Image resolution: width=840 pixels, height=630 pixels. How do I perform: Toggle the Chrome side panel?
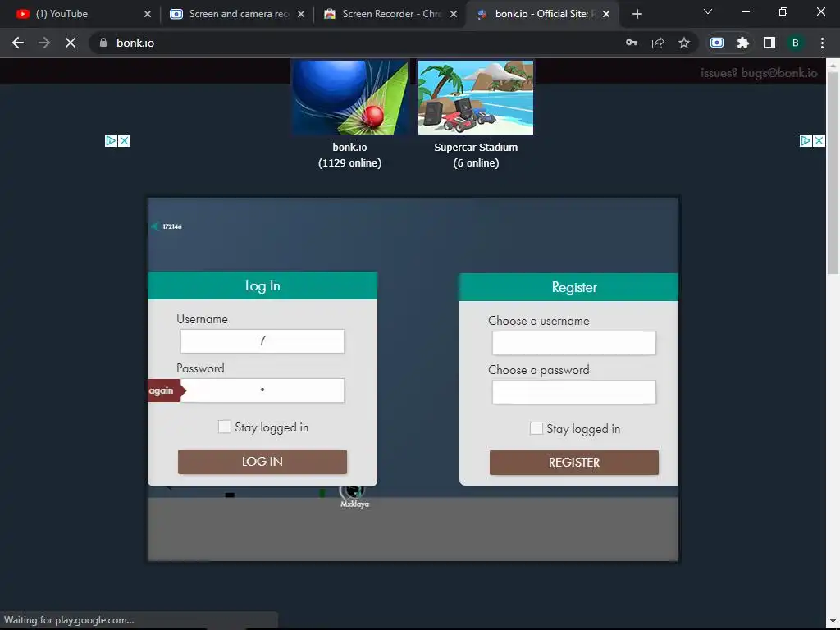[x=769, y=43]
